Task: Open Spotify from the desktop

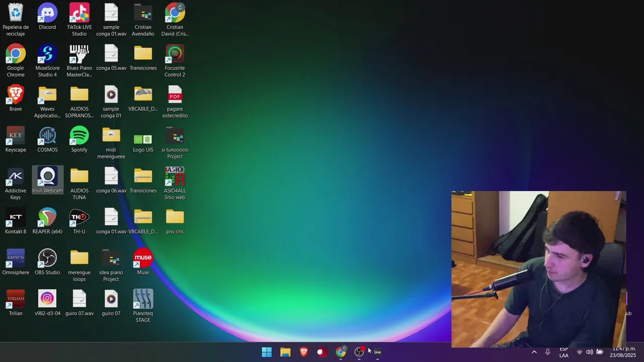Action: click(79, 139)
